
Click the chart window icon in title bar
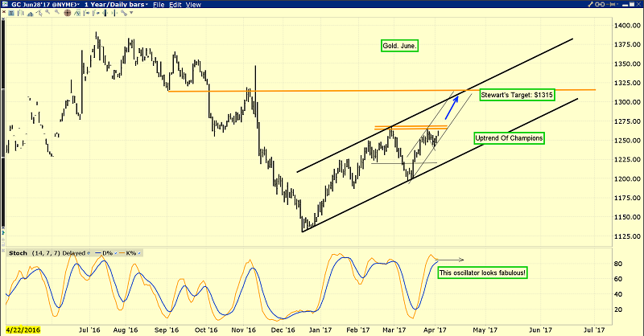point(5,4)
